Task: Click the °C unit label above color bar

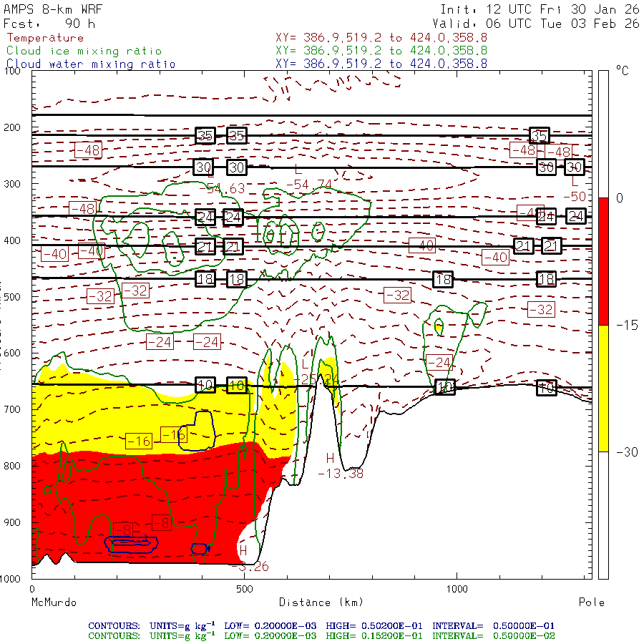Action: tap(623, 71)
